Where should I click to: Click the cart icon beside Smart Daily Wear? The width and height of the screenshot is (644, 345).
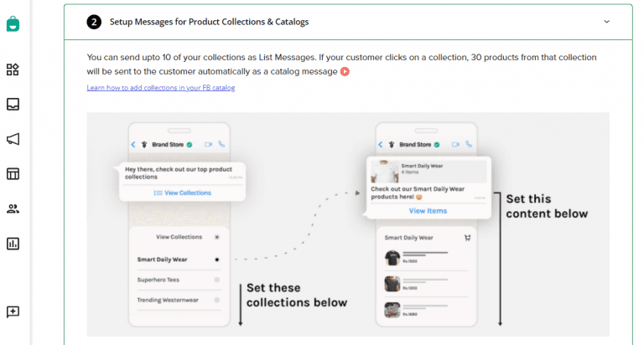(x=467, y=238)
